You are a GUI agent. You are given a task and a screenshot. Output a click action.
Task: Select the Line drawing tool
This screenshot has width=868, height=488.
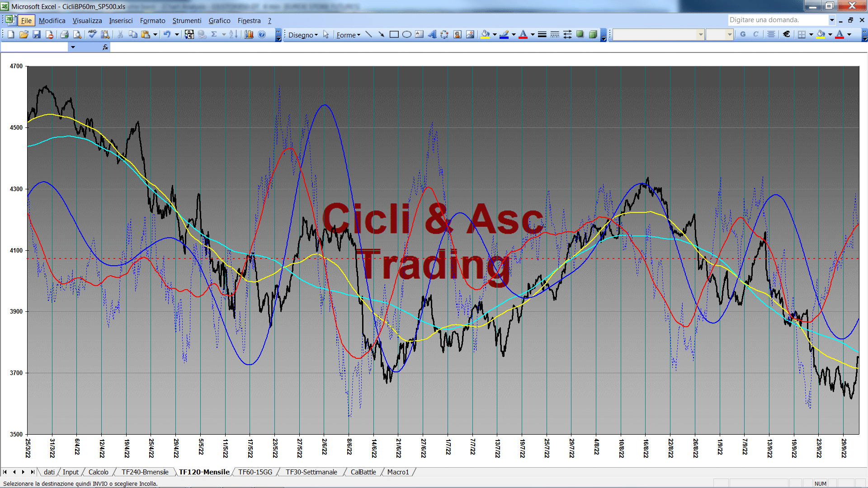pos(368,35)
